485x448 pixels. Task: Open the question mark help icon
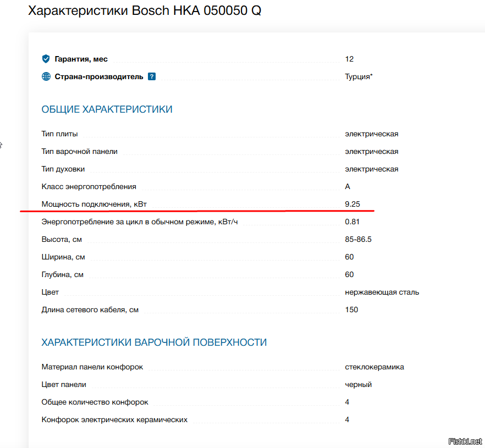152,76
